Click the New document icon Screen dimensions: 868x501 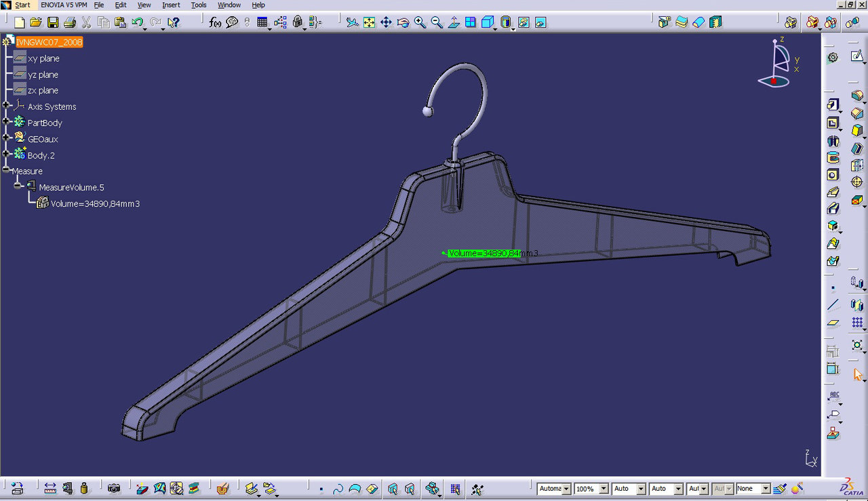[x=19, y=22]
